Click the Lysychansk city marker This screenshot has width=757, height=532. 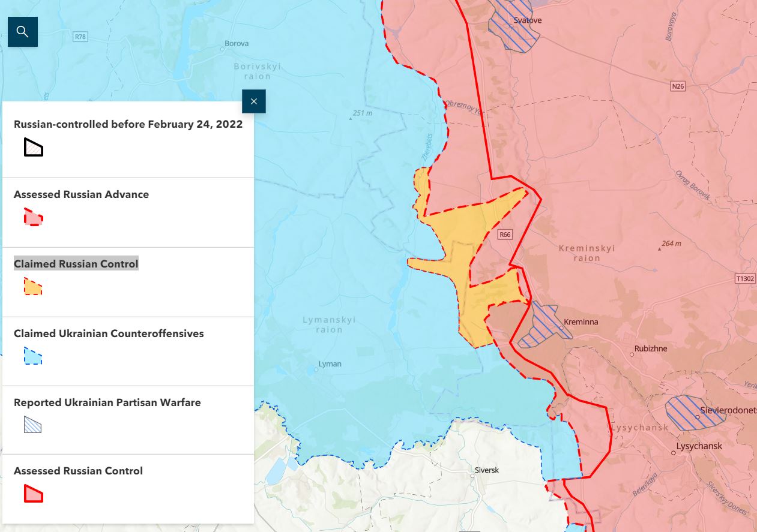pyautogui.click(x=674, y=453)
